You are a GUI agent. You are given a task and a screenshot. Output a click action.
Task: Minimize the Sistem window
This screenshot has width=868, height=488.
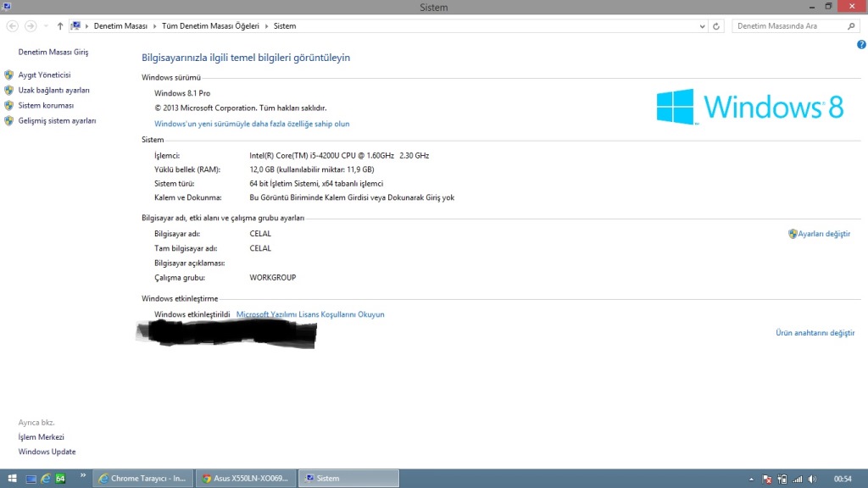[x=811, y=7]
